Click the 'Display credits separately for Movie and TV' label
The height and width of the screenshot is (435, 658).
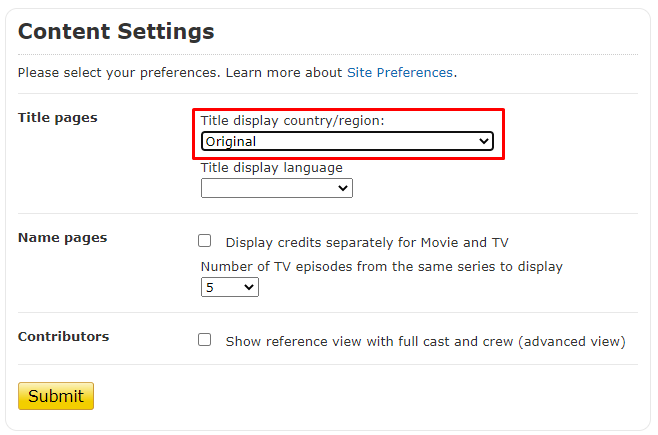point(367,242)
